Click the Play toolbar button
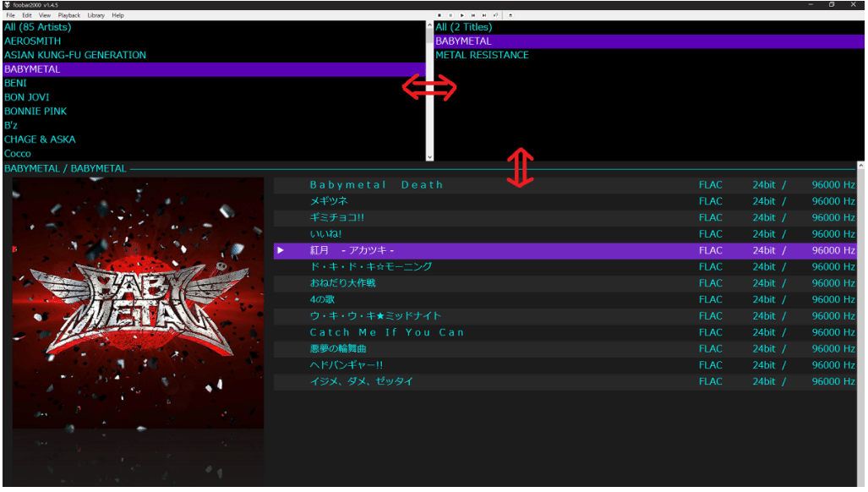868x492 pixels. pos(462,15)
